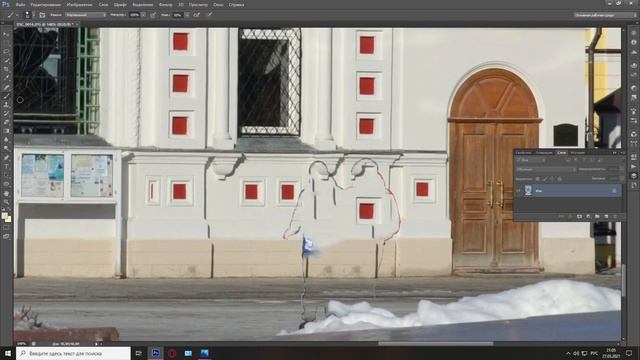The image size is (640, 360).
Task: Select the Path Selection tool
Action: tap(6, 175)
